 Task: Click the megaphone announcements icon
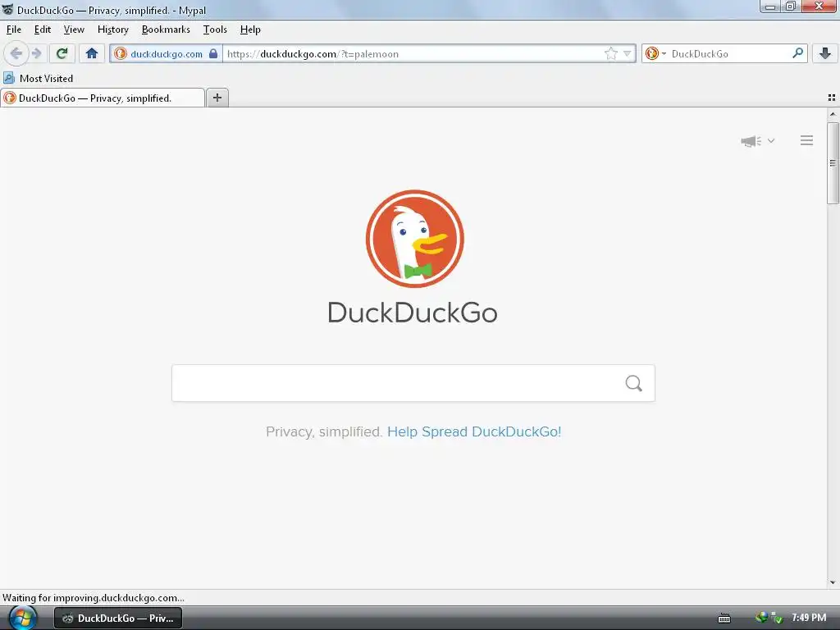coord(751,141)
